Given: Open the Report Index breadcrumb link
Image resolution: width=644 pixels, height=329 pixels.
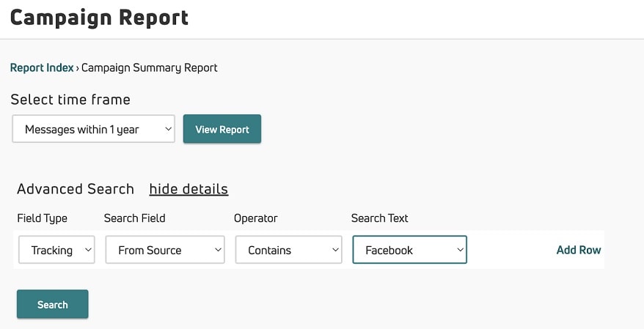Looking at the screenshot, I should pos(42,68).
